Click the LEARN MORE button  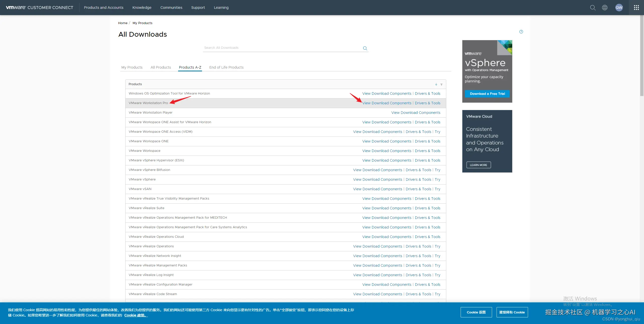pyautogui.click(x=478, y=165)
